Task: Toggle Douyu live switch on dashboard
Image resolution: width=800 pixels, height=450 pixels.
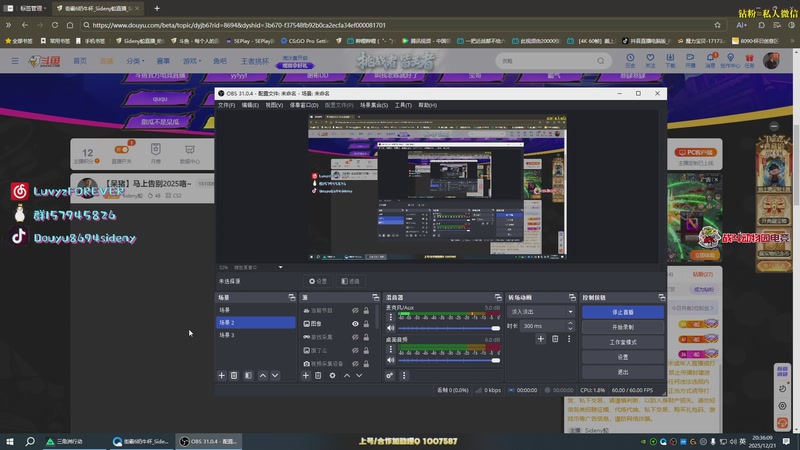Action: coord(121,149)
